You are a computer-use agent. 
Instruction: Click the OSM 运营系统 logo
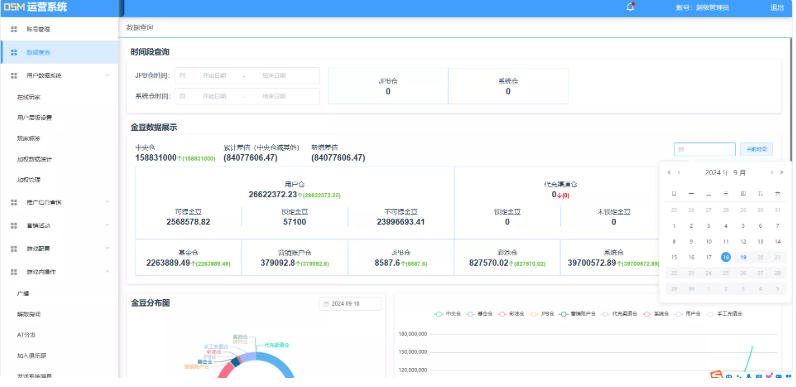(35, 7)
